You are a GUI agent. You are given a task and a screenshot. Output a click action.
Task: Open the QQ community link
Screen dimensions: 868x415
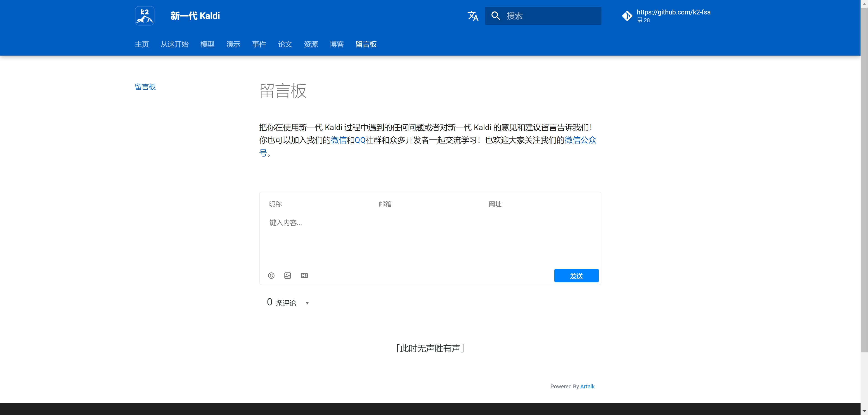pos(360,140)
